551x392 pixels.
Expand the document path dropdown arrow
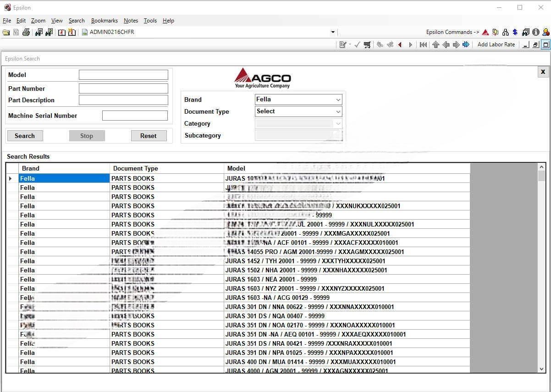click(x=333, y=32)
